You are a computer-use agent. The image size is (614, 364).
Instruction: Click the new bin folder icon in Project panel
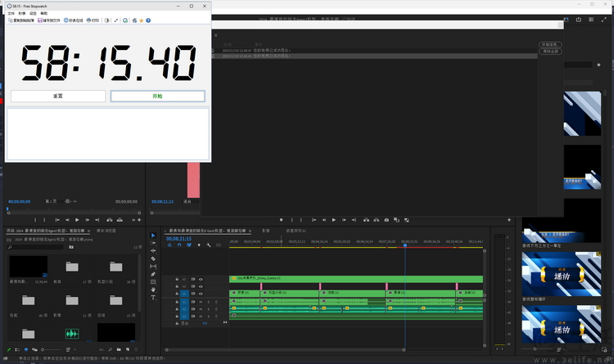point(119,349)
